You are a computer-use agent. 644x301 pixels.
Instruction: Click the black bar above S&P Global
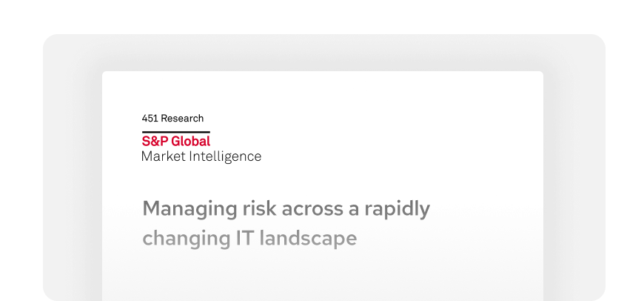[x=176, y=131]
